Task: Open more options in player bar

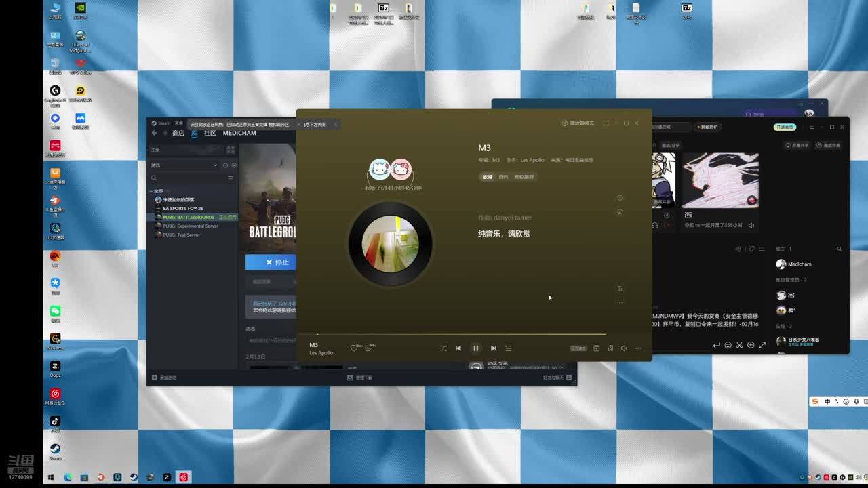Action: point(638,348)
